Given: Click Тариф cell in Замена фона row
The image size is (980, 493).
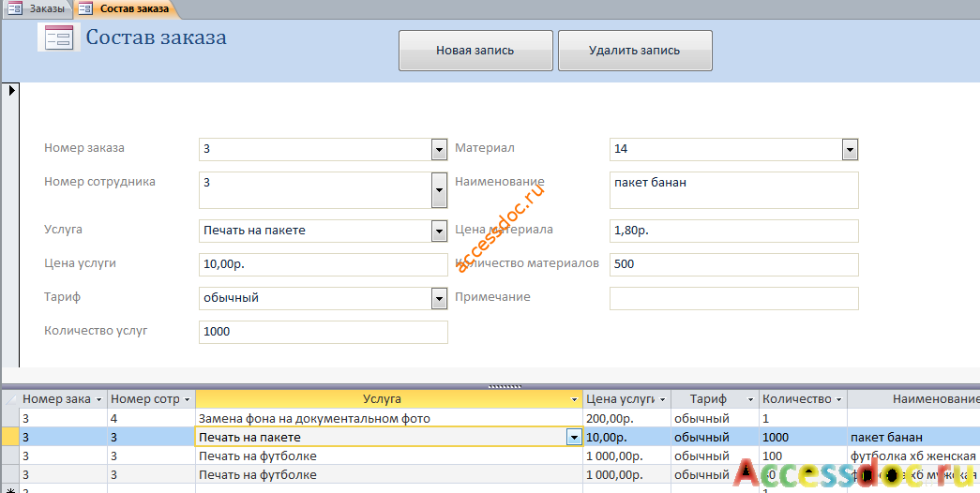Looking at the screenshot, I should click(x=715, y=419).
